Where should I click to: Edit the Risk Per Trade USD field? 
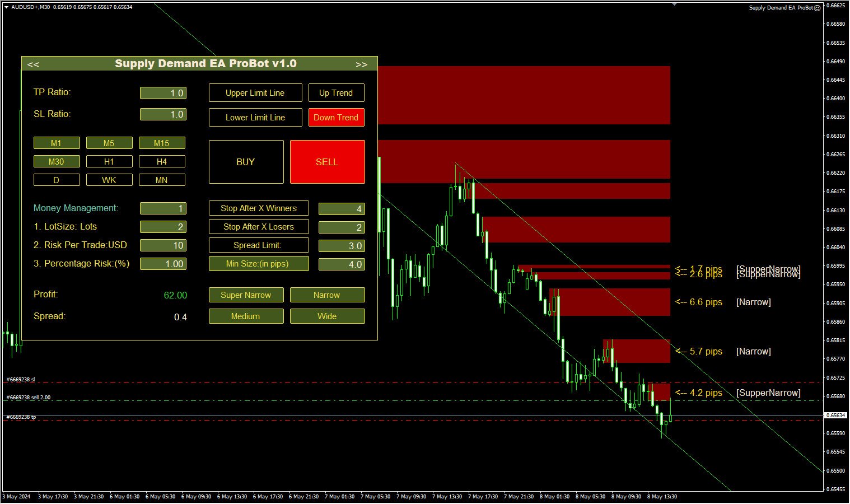(163, 245)
